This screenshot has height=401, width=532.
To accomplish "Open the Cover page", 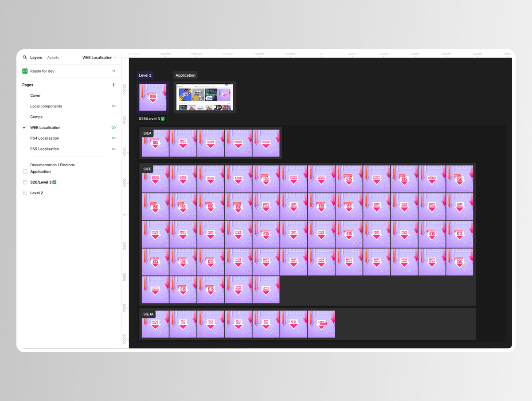I will (x=35, y=96).
